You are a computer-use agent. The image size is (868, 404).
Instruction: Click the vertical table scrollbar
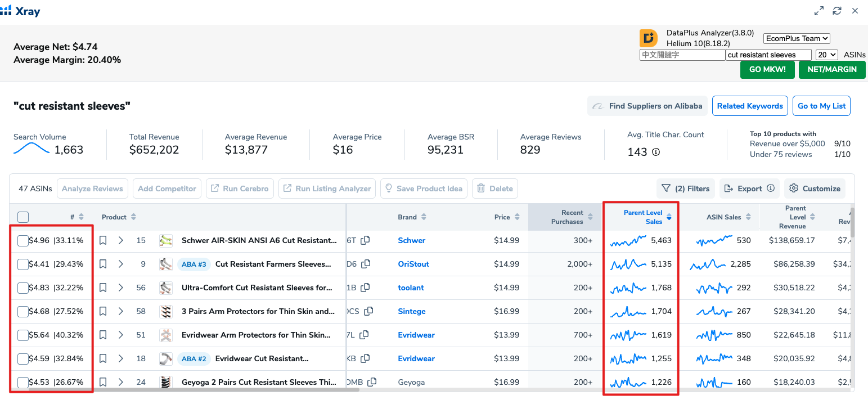pos(852,222)
